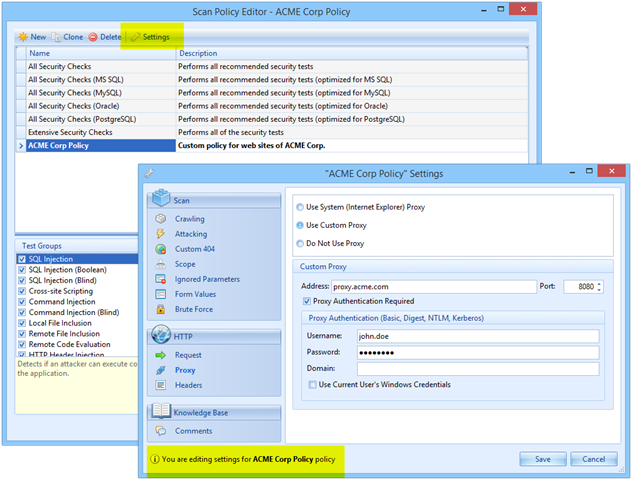Viewport: 632px width, 480px height.
Task: Click the Scope icon in the sidebar
Action: coord(161,264)
